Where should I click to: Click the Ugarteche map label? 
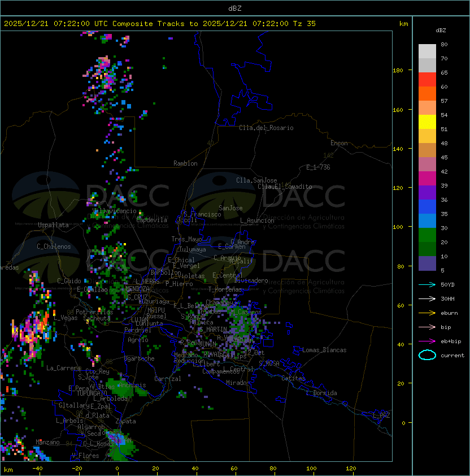coord(140,358)
